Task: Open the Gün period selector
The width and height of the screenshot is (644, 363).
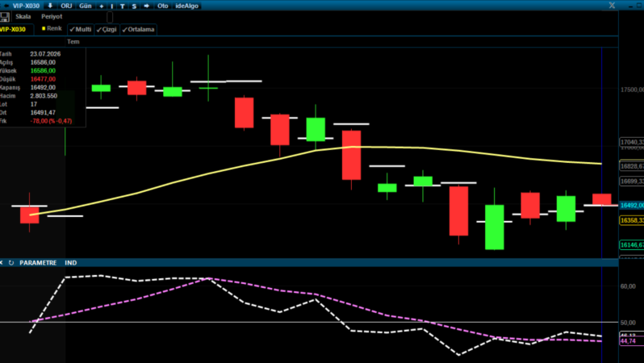Action: click(x=86, y=6)
